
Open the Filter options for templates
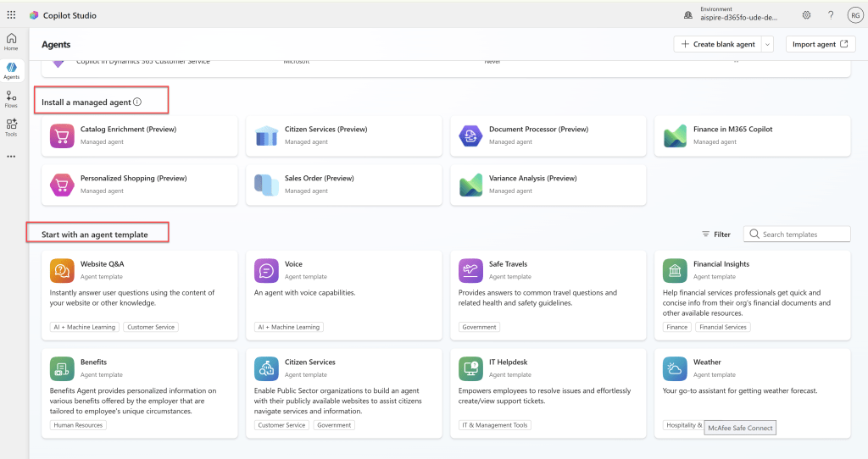716,235
